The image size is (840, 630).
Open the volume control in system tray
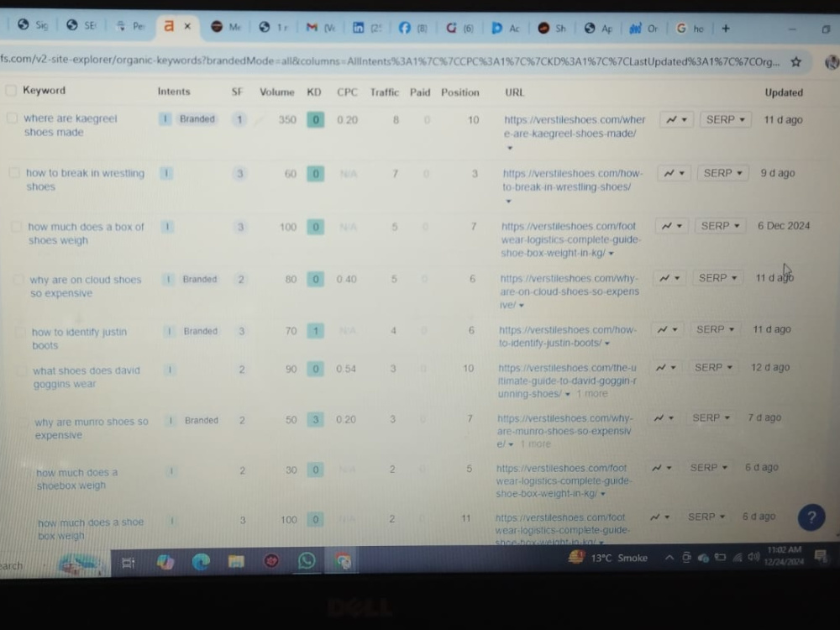click(753, 557)
